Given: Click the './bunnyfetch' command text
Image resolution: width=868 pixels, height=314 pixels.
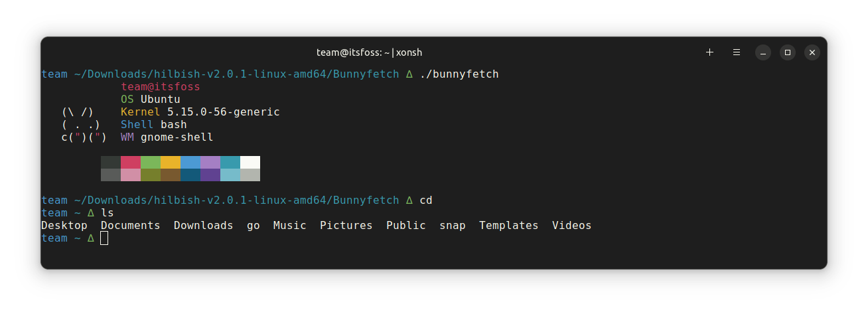Looking at the screenshot, I should tap(459, 74).
